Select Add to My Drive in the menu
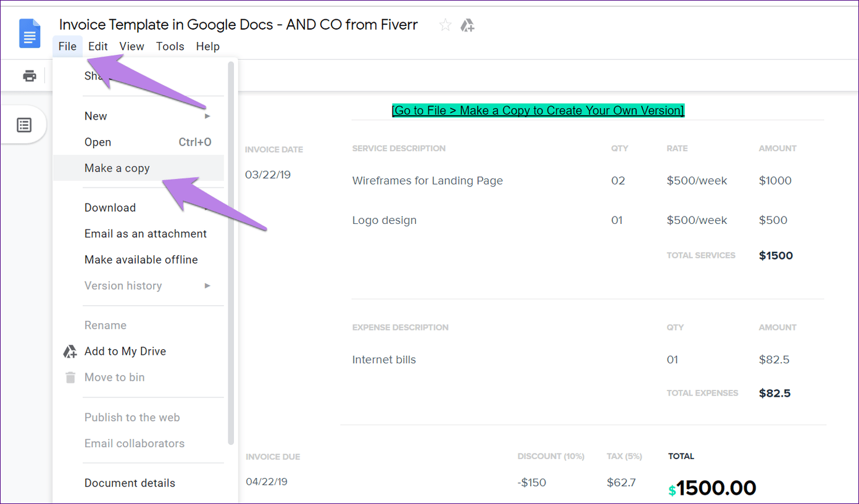The width and height of the screenshot is (859, 504). click(139, 351)
